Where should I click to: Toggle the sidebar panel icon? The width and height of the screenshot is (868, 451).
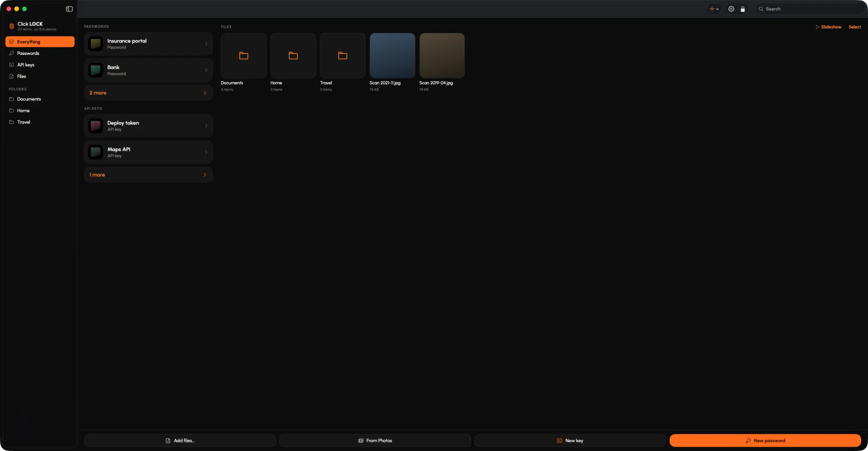(x=69, y=9)
